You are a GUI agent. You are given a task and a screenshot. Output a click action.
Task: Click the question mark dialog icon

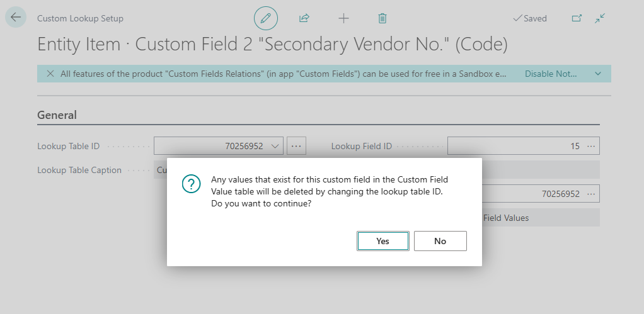coord(191,184)
